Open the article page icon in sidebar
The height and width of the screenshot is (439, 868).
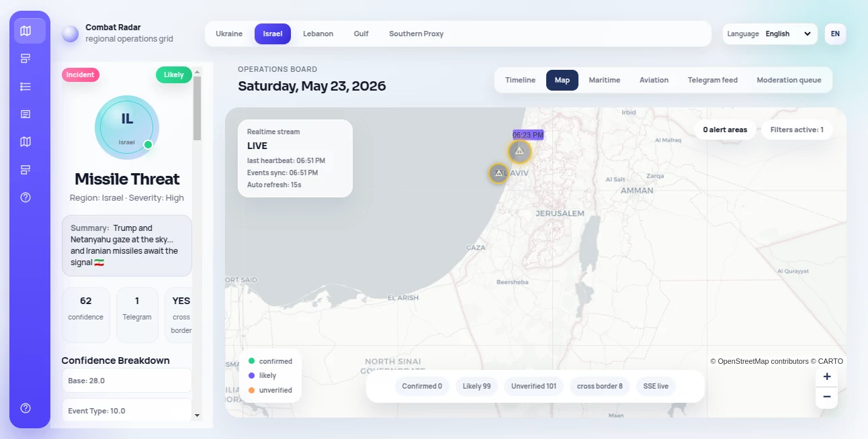(26, 114)
